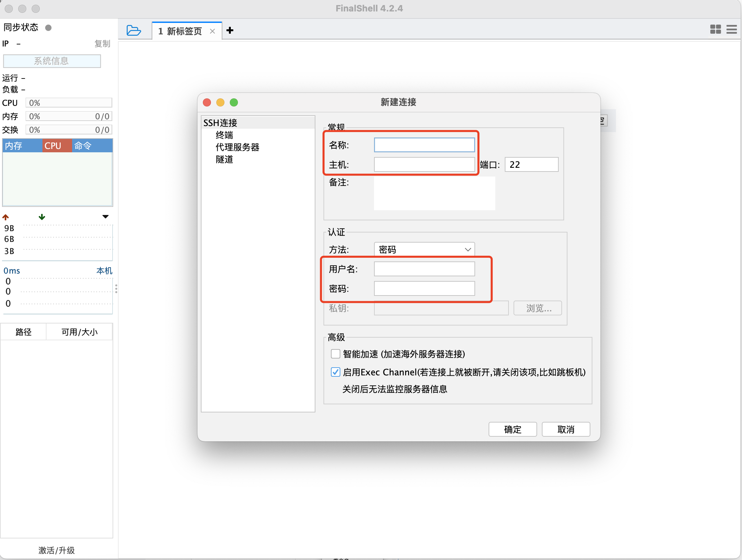Click the 端口 field showing 22
Screen dimensions: 742x560
coord(531,164)
